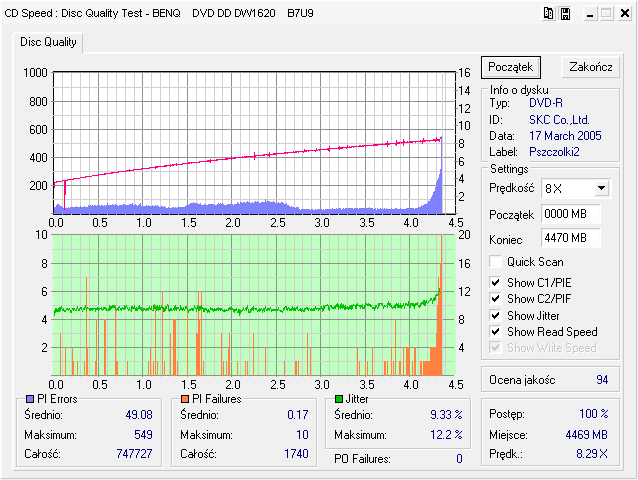Copy the scan to clipboard icon
This screenshot has width=638, height=480.
548,13
